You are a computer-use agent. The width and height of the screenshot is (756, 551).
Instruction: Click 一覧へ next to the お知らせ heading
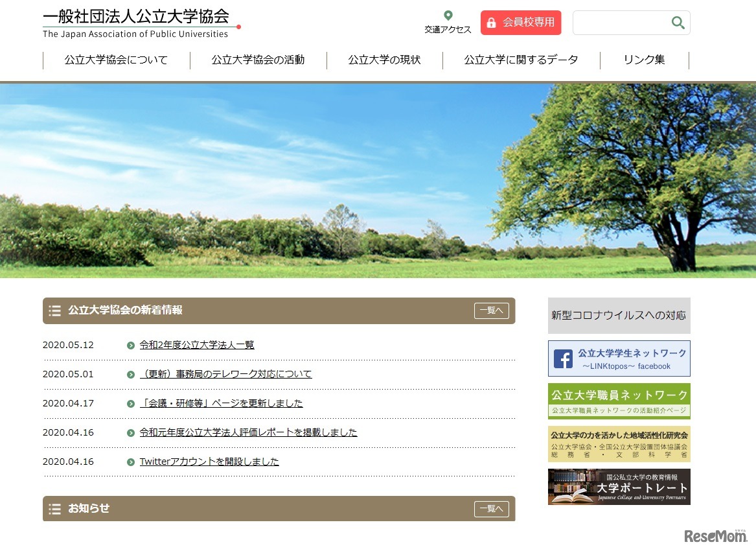tap(491, 509)
